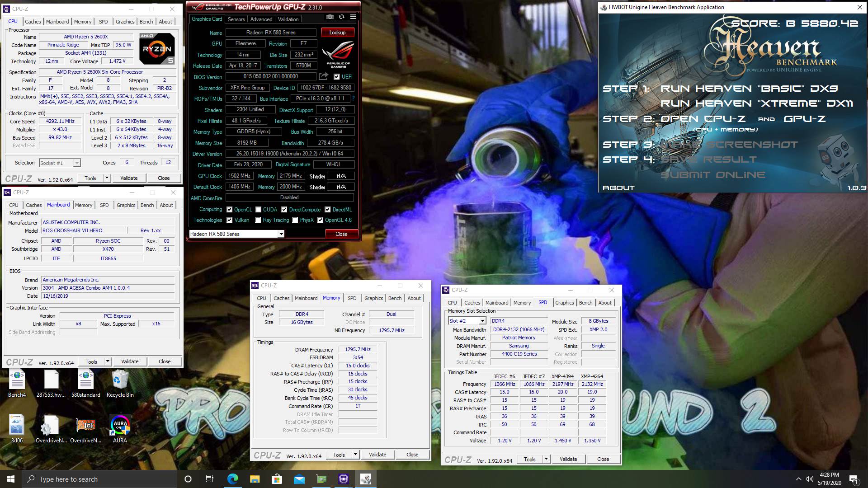
Task: Open the Recycle Bin
Action: click(120, 384)
